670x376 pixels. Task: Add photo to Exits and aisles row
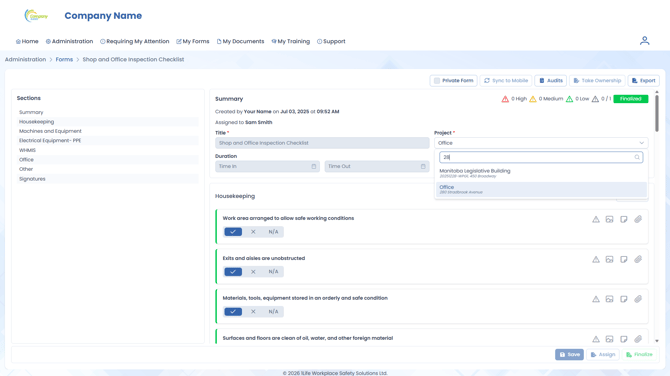(x=609, y=259)
